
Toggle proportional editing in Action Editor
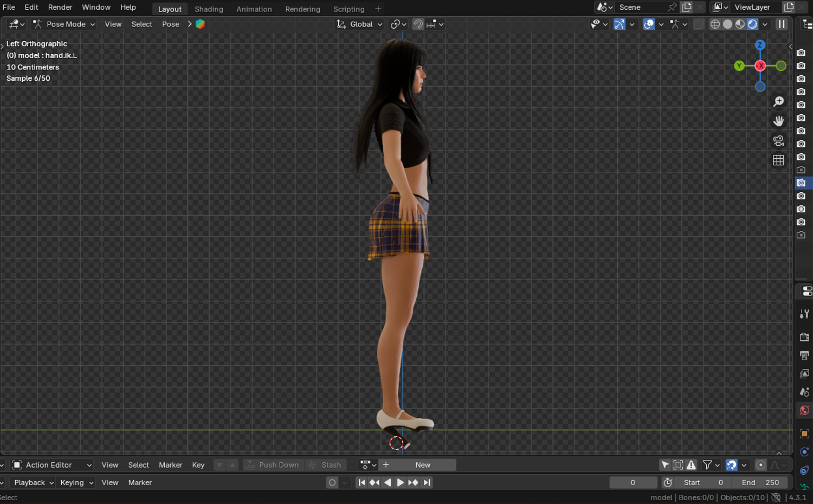point(761,465)
